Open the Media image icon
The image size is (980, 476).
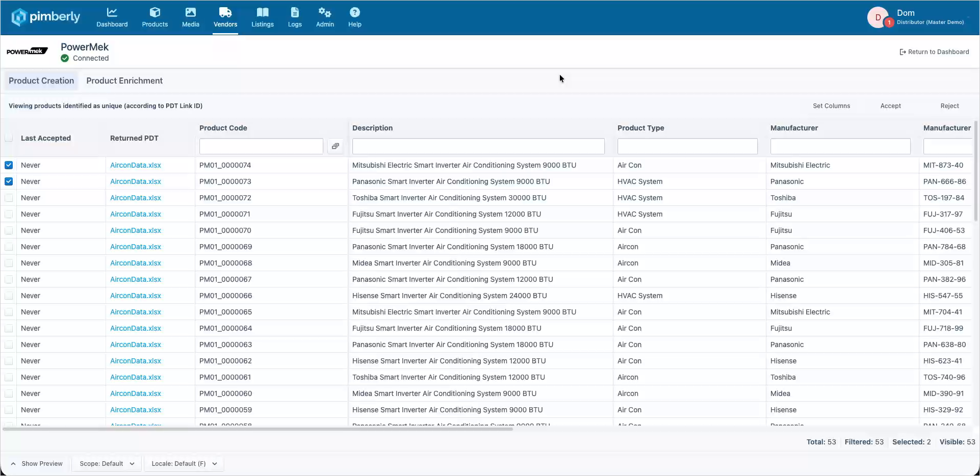[x=190, y=12]
